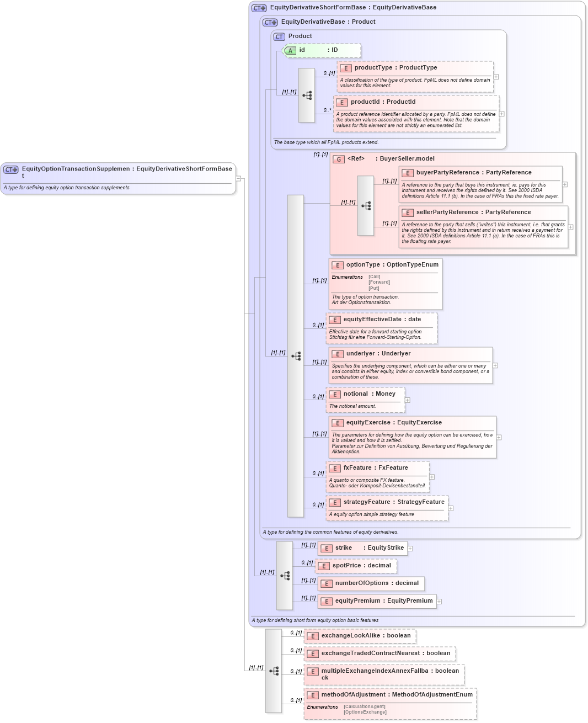Click the E icon of exchangeTradedContractNearest
Viewport: 588px width, 723px height.
tap(313, 654)
